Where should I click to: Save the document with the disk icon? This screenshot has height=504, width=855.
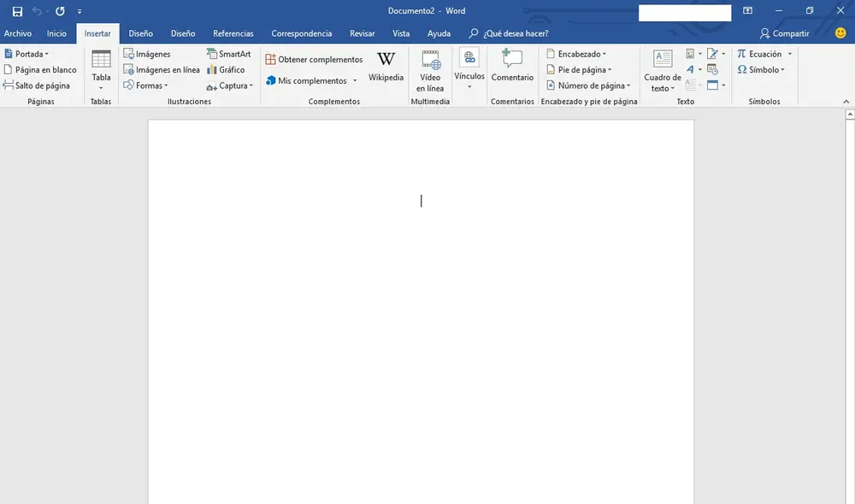tap(17, 11)
